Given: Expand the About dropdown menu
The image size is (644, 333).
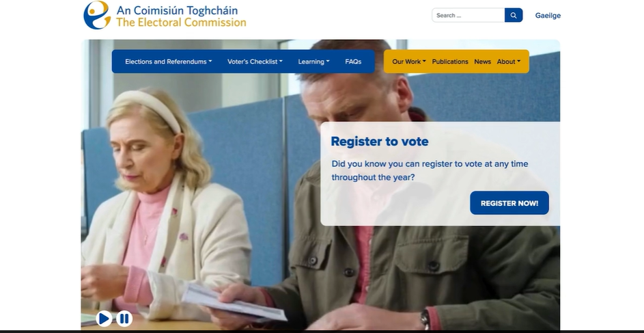Looking at the screenshot, I should 509,62.
